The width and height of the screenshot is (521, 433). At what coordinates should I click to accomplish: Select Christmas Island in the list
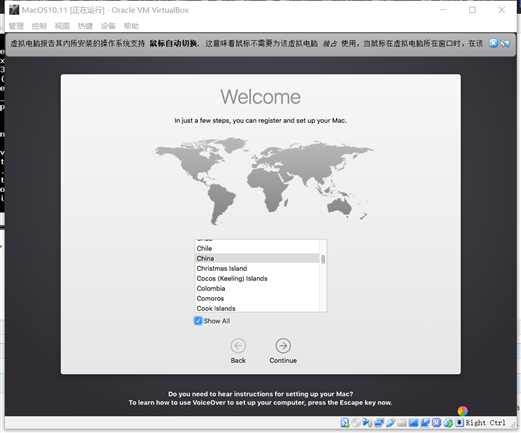(x=257, y=268)
